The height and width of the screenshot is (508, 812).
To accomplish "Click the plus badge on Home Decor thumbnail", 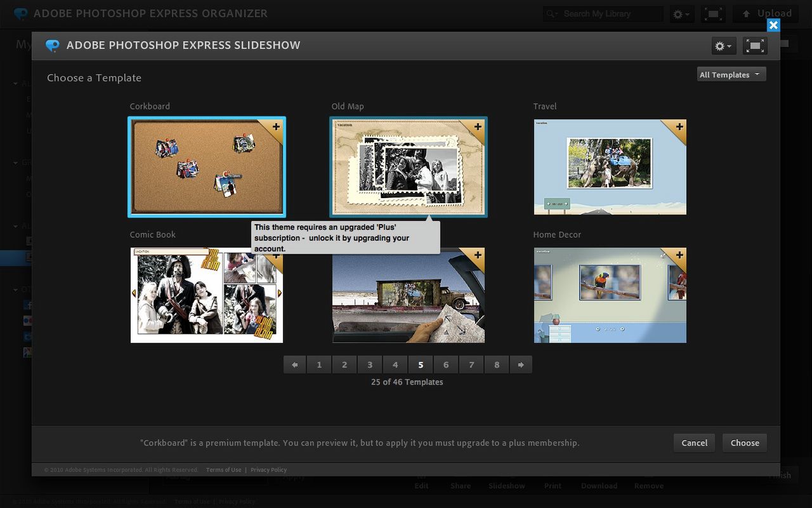I will click(679, 255).
